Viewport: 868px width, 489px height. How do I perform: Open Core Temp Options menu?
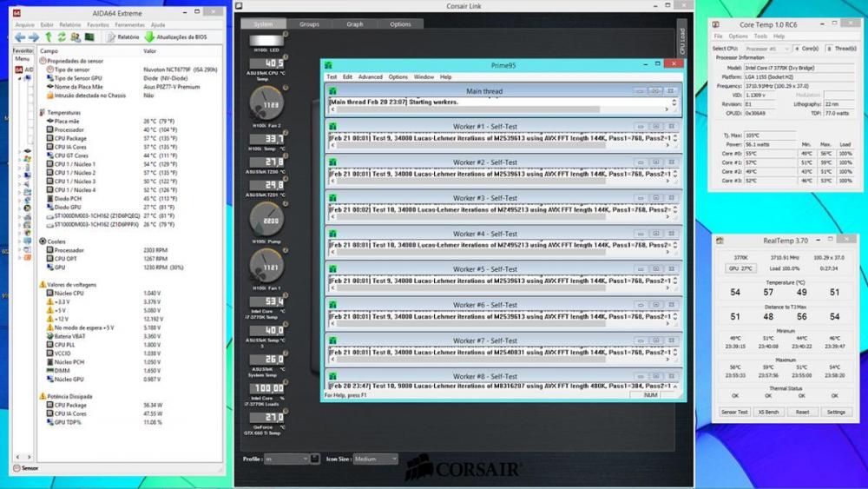(738, 36)
